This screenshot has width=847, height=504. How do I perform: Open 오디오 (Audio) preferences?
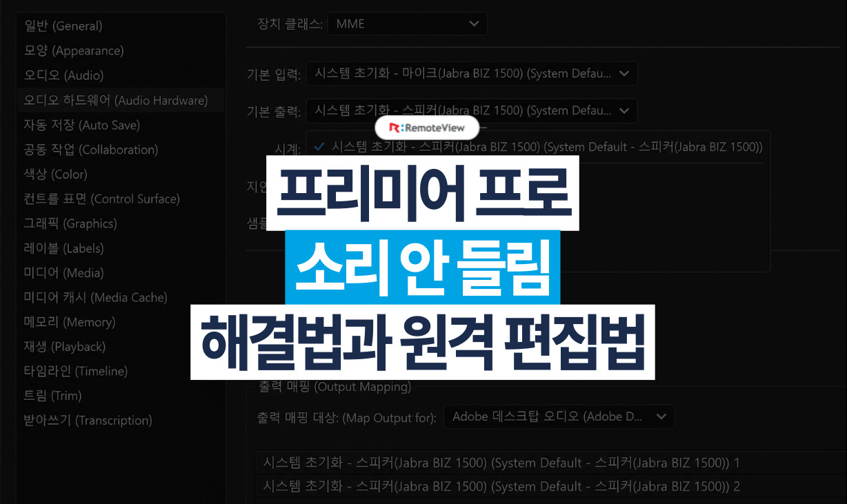[x=63, y=75]
